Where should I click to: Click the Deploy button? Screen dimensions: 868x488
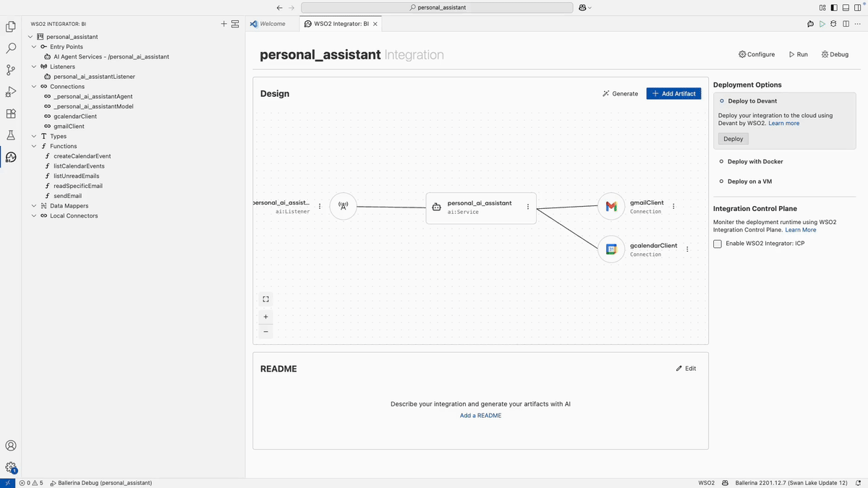pyautogui.click(x=733, y=139)
